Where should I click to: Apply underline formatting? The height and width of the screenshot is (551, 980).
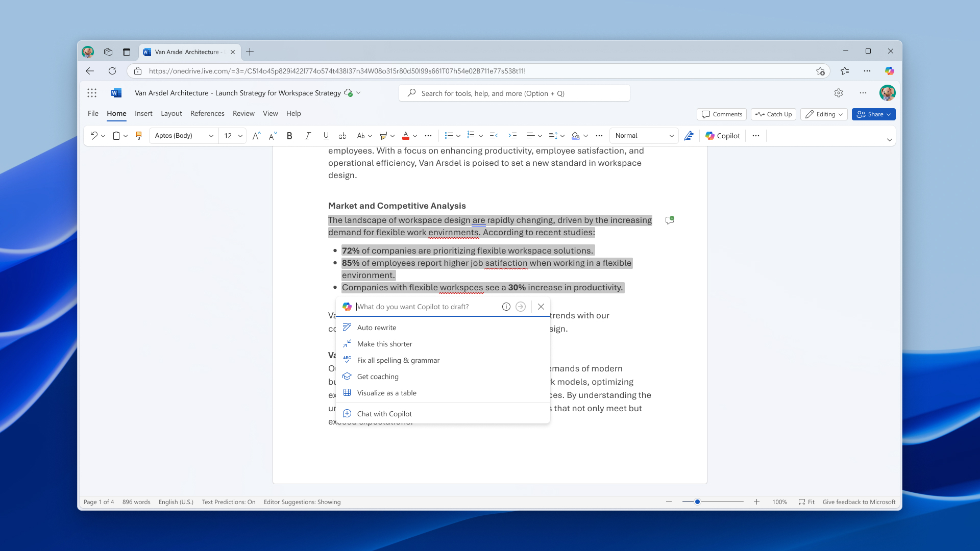coord(326,136)
